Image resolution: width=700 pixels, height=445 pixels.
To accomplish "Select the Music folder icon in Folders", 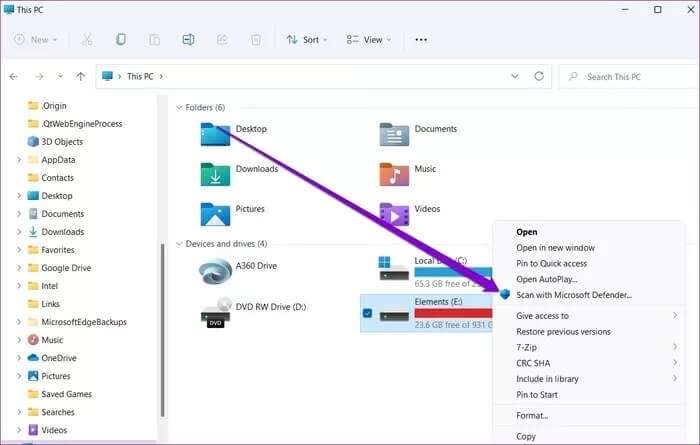I will [394, 174].
